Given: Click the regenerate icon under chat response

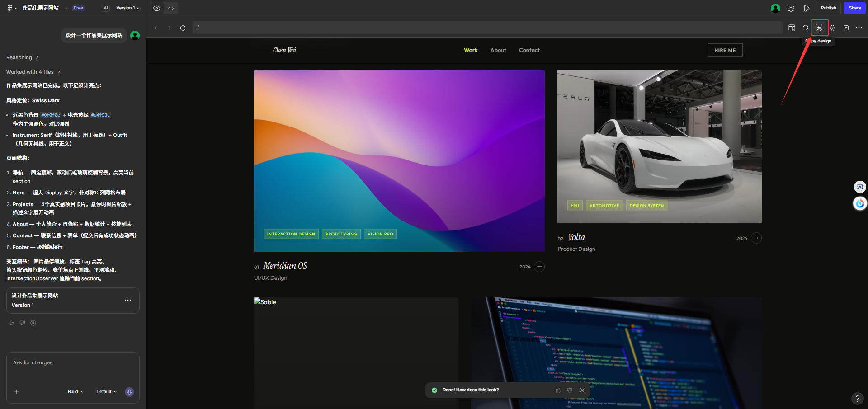Looking at the screenshot, I should coord(33,323).
